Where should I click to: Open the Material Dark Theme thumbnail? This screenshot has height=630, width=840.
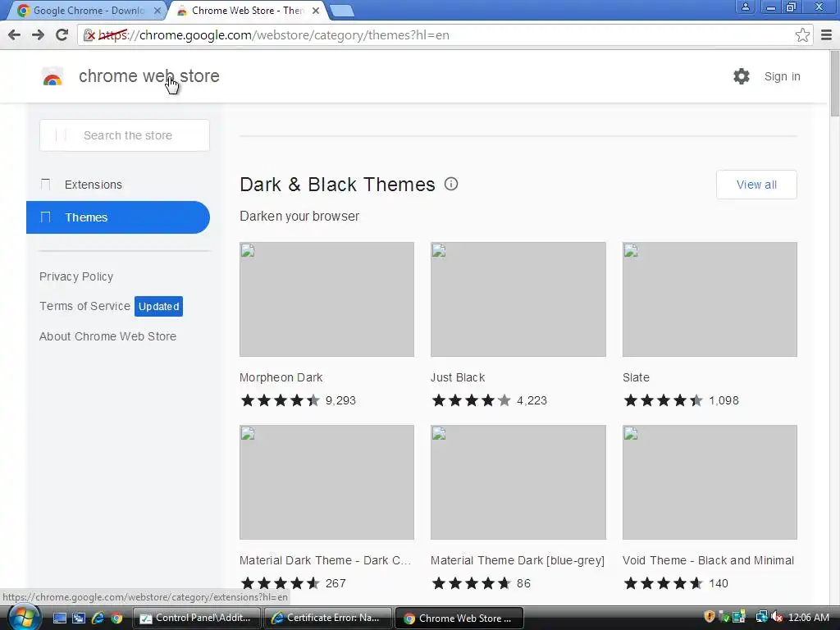[x=326, y=482]
